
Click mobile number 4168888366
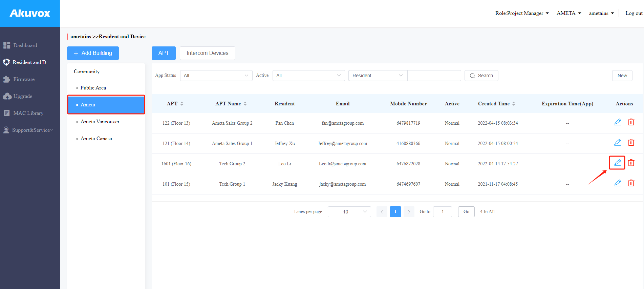pyautogui.click(x=408, y=144)
